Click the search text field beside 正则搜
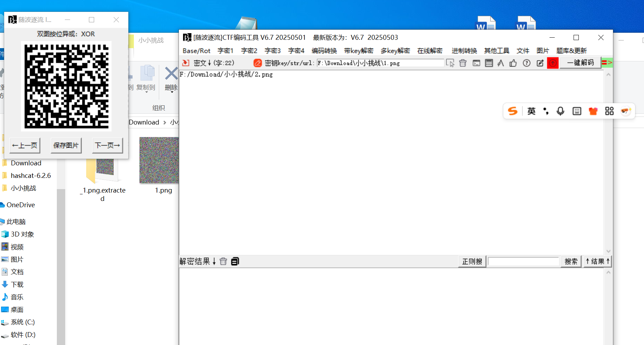 pyautogui.click(x=523, y=261)
